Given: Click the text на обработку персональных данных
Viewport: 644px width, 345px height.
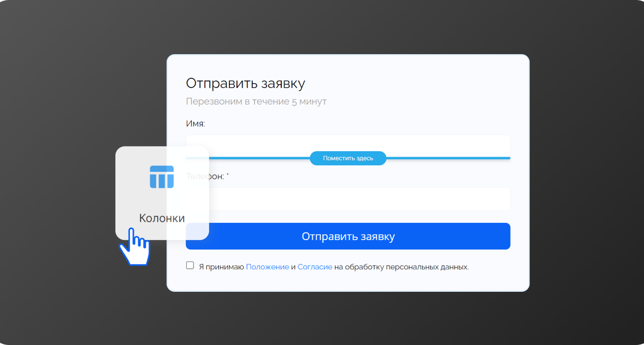Looking at the screenshot, I should (401, 267).
